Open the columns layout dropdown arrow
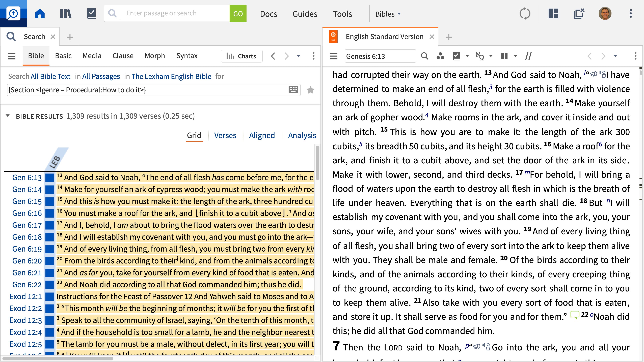This screenshot has height=362, width=644. click(515, 56)
